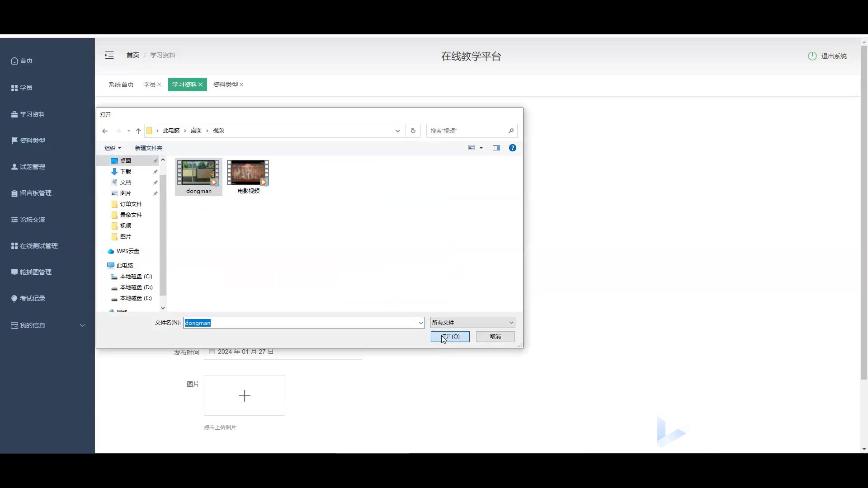Viewport: 868px width, 488px height.
Task: Select the 电影视频 video file
Action: tap(248, 177)
